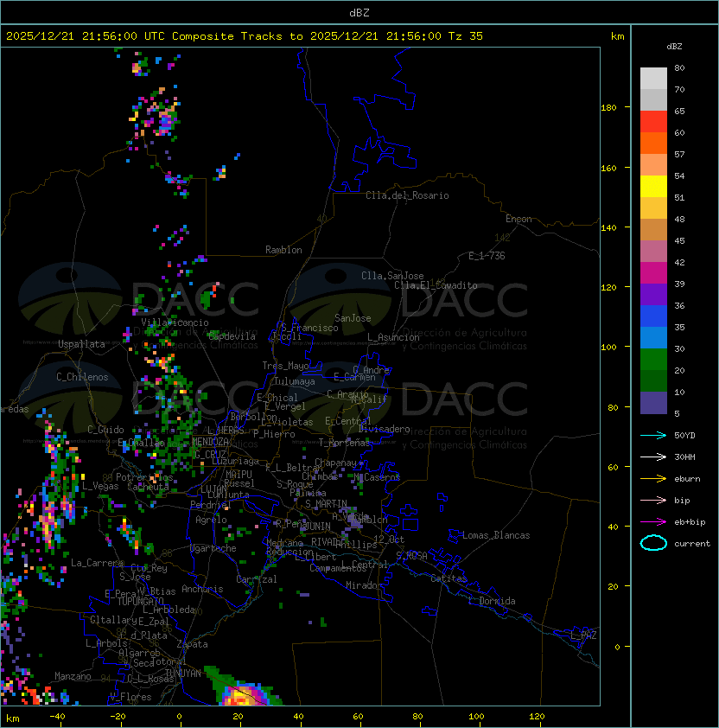Click the 'Divisadero' map label

pyautogui.click(x=384, y=429)
